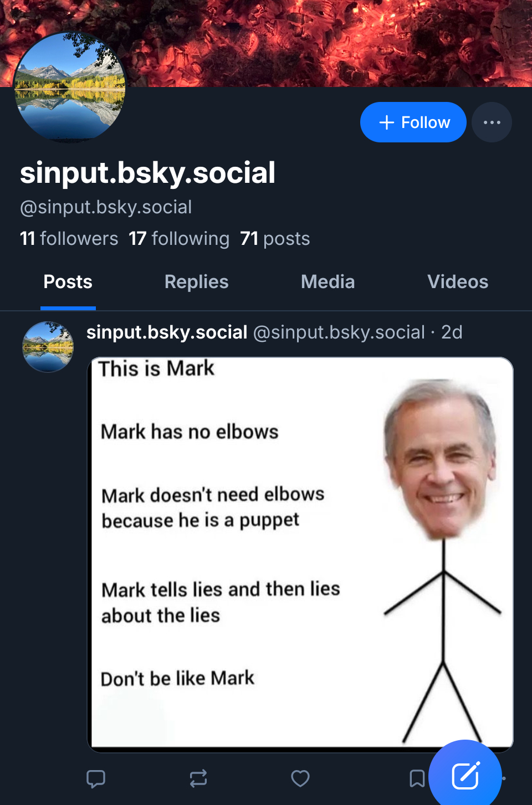This screenshot has width=532, height=805.
Task: Switch to the Media tab
Action: click(x=328, y=282)
